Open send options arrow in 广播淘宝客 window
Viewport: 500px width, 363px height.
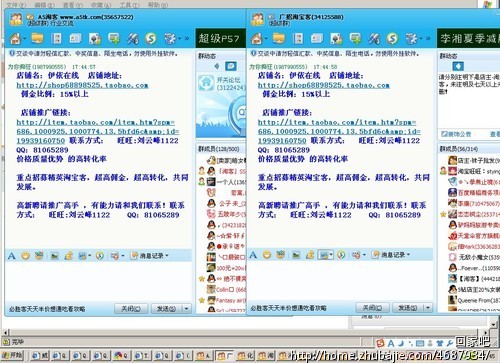point(428,308)
